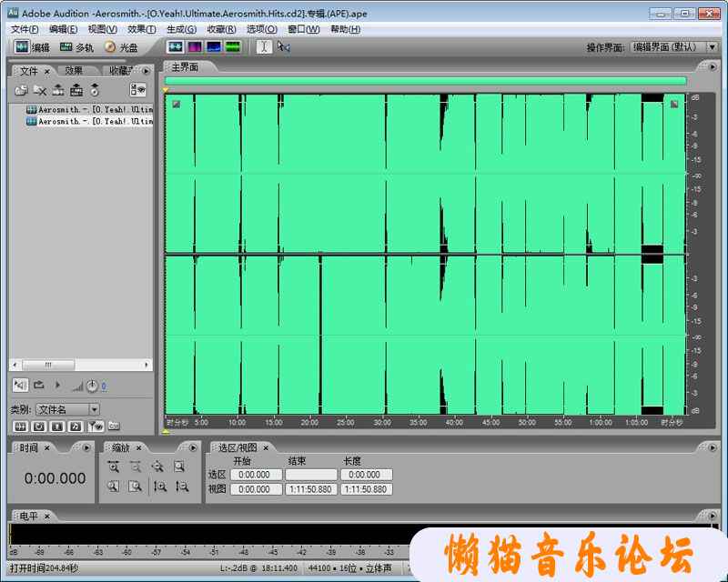
Task: Open the 生成(G) menu
Action: [181, 29]
